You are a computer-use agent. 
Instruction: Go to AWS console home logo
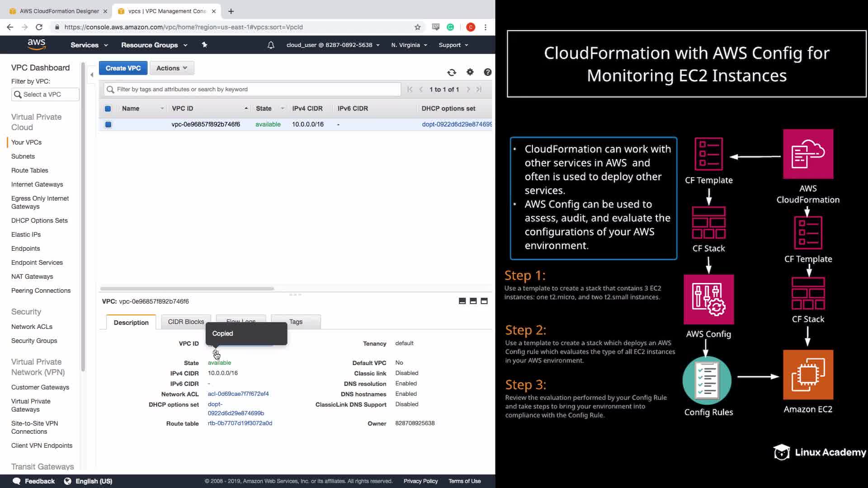click(37, 45)
